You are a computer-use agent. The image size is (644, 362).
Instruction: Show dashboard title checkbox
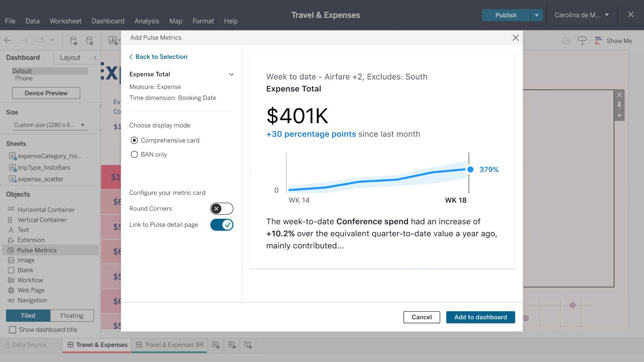click(x=12, y=330)
